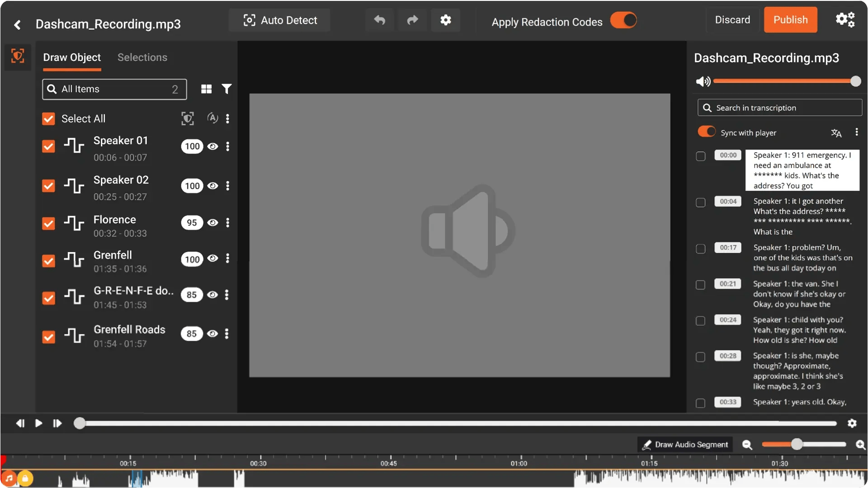Toggle visibility of Florence segment
Viewport: 868px width, 488px height.
click(x=212, y=223)
